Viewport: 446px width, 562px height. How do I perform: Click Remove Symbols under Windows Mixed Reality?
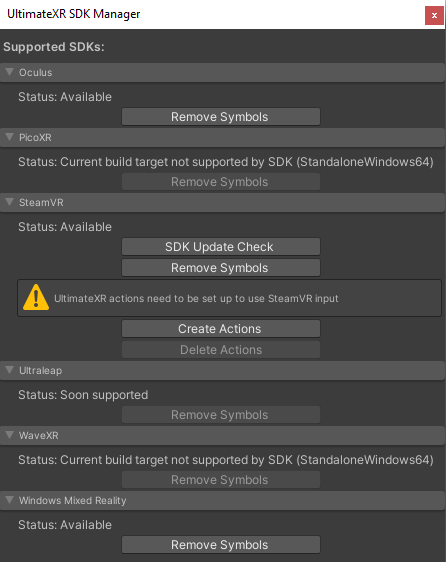point(221,545)
